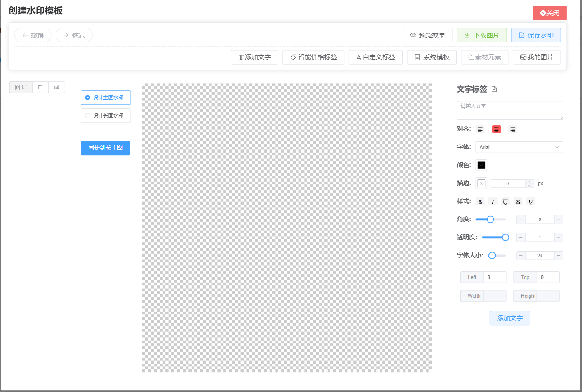Select 设计长图水印 radio option
The height and width of the screenshot is (392, 582).
point(106,116)
